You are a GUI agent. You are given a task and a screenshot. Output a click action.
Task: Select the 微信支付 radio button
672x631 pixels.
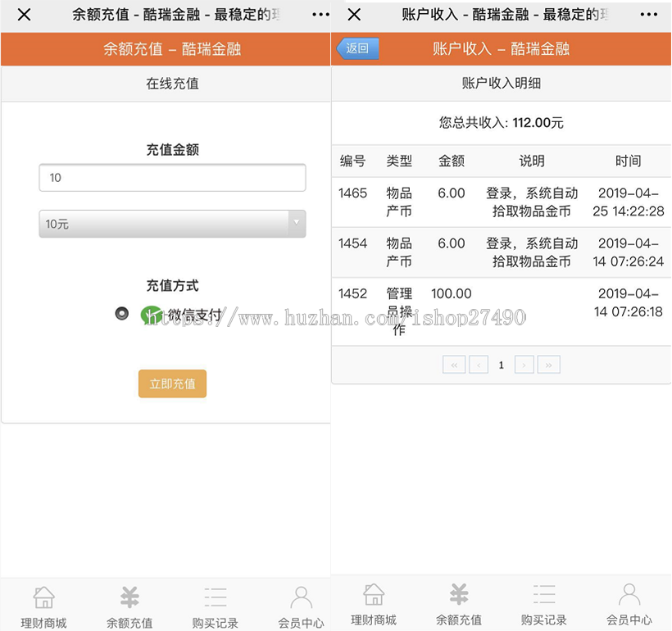[122, 314]
